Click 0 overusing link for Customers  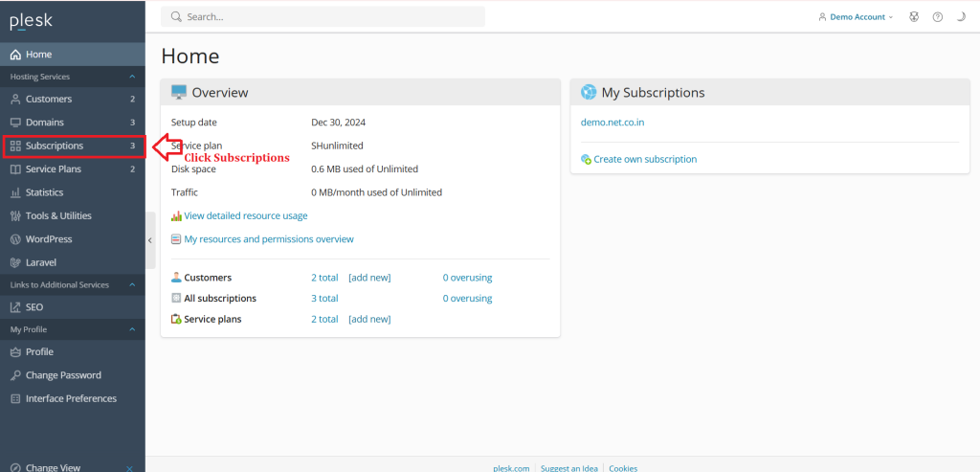click(x=467, y=278)
